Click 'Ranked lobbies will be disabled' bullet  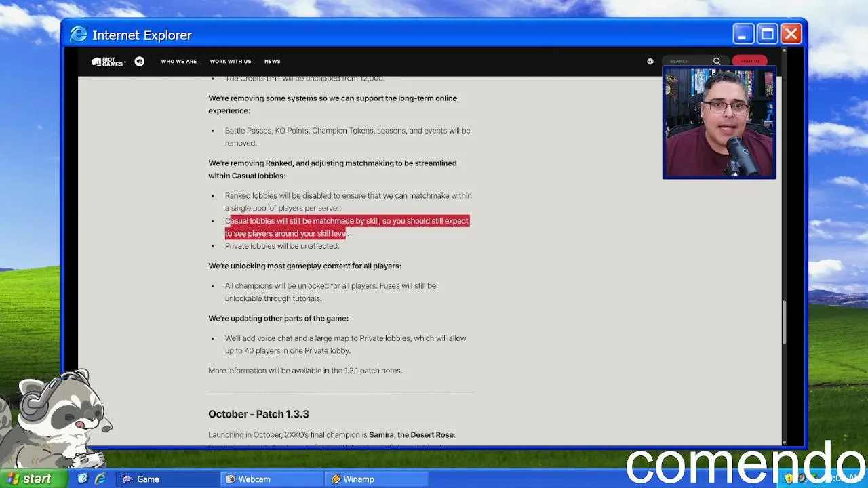coord(349,202)
